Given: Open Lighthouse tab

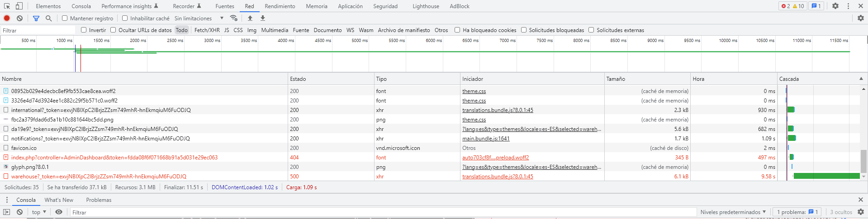Looking at the screenshot, I should tap(426, 6).
